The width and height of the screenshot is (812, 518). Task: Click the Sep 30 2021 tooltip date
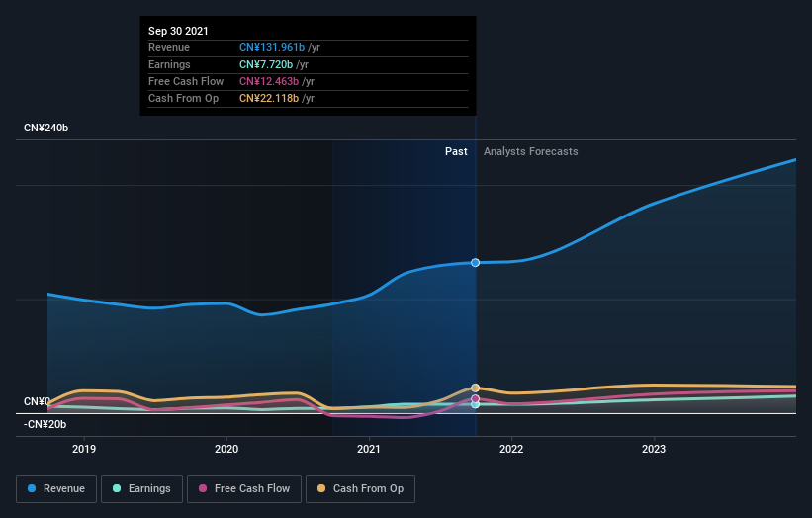tap(178, 31)
